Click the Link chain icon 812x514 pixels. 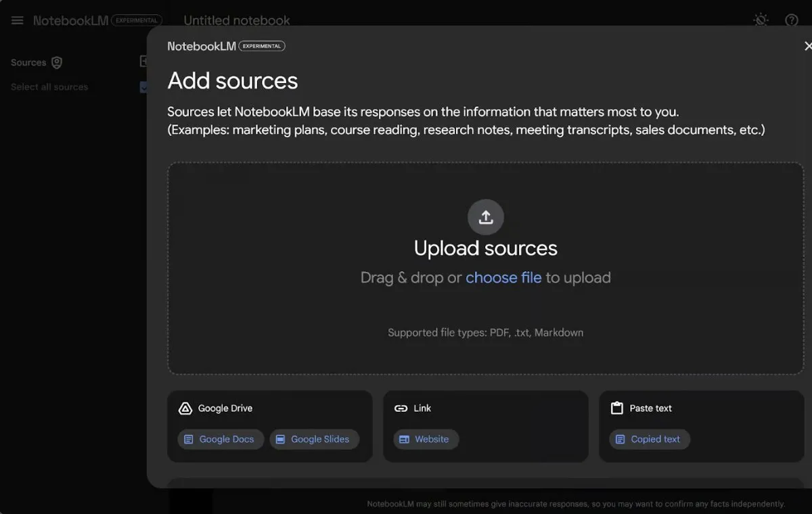point(401,408)
